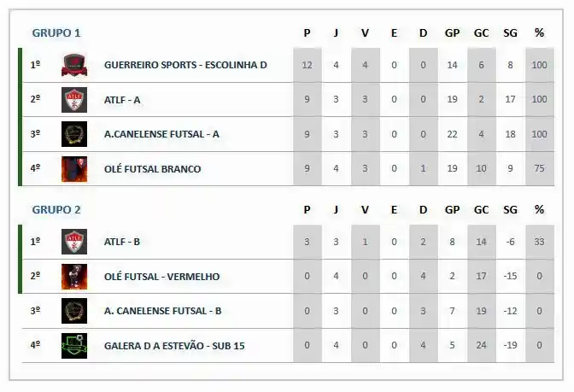This screenshot has width=574, height=392.
Task: Click the GP column header in Grupo 1
Action: coord(452,33)
